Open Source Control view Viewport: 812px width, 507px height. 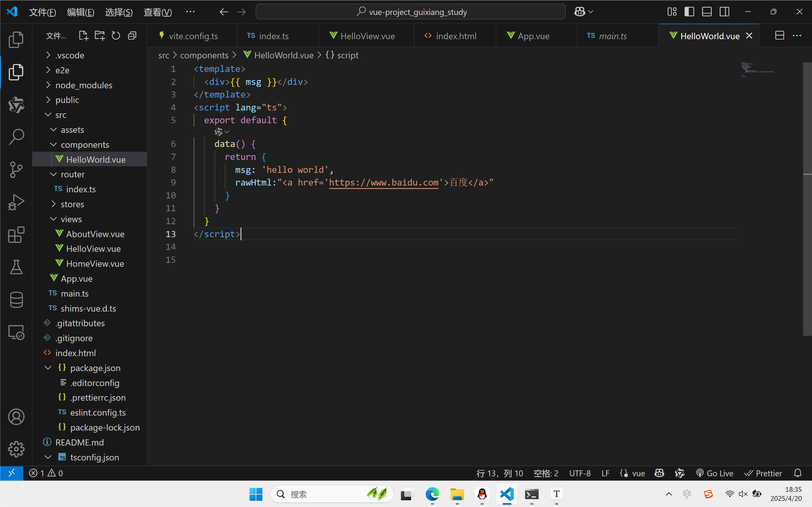pos(16,169)
